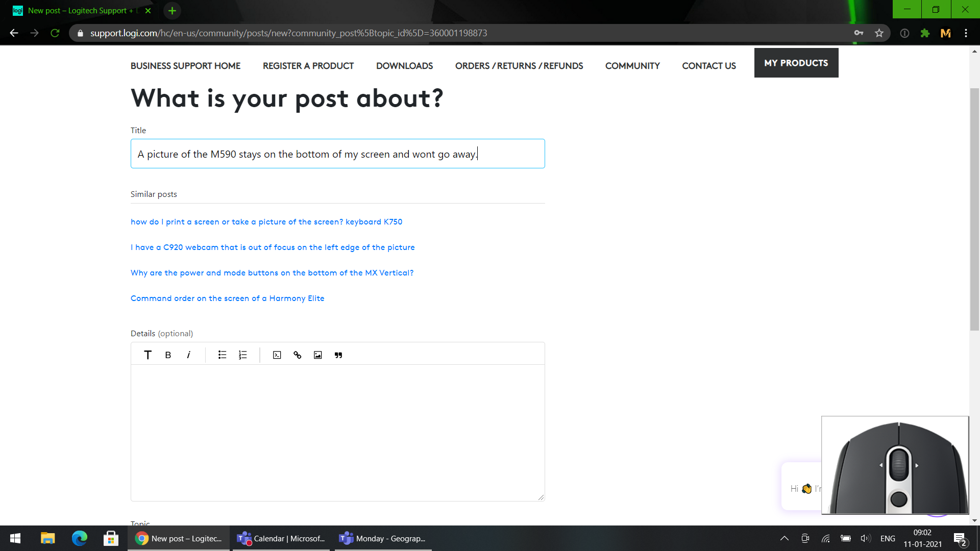Open the battery status icon
Viewport: 980px width, 551px height.
coord(845,538)
